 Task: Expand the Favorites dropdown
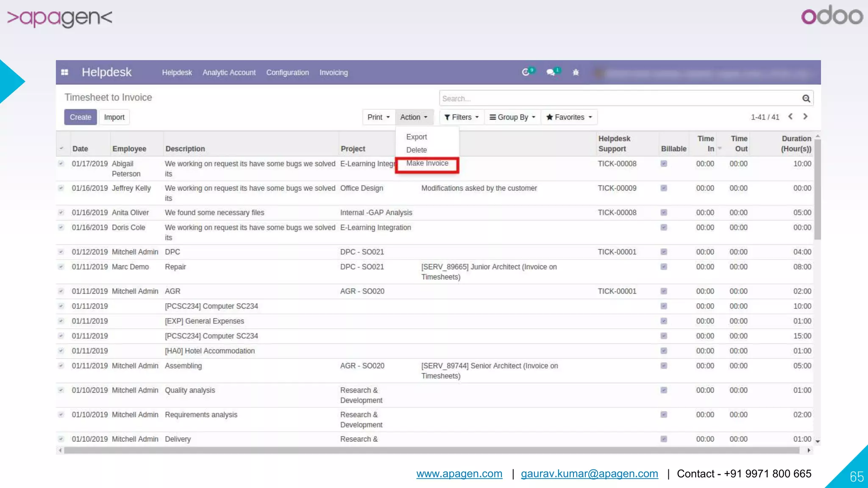[x=569, y=117]
